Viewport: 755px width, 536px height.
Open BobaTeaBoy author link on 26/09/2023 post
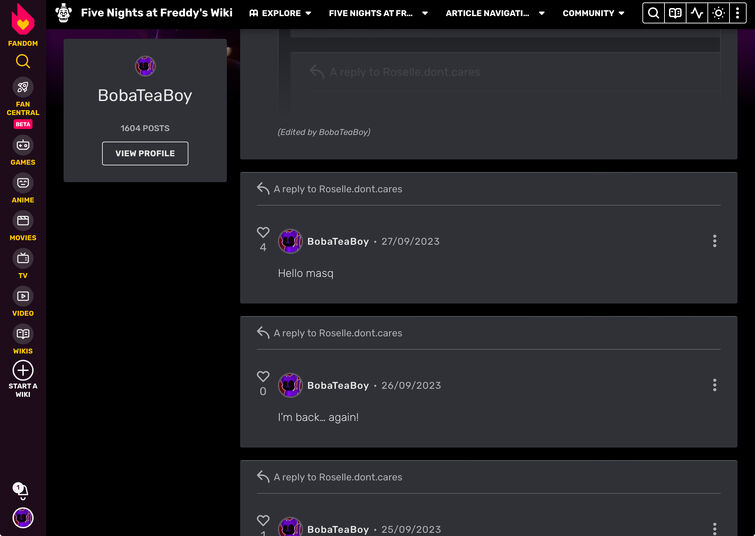coord(338,385)
